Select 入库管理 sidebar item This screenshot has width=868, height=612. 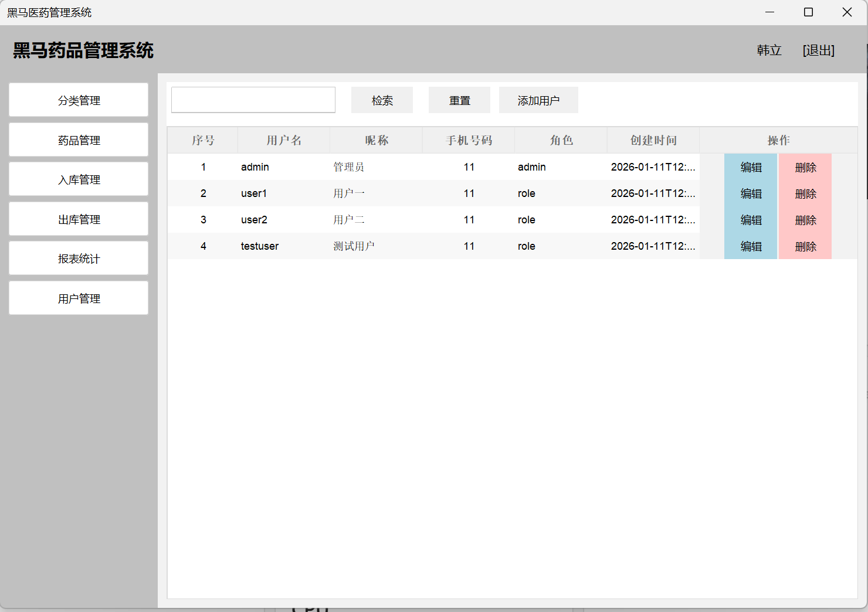79,179
